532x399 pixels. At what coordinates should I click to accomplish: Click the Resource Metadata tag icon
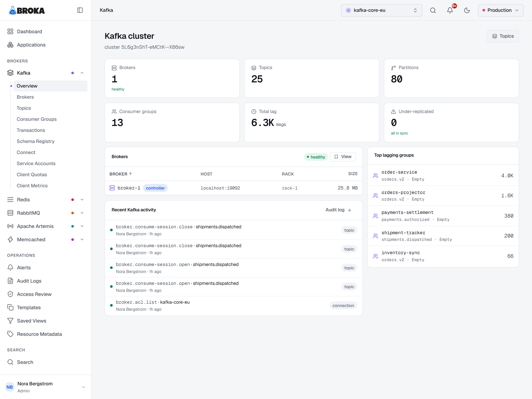[10, 334]
